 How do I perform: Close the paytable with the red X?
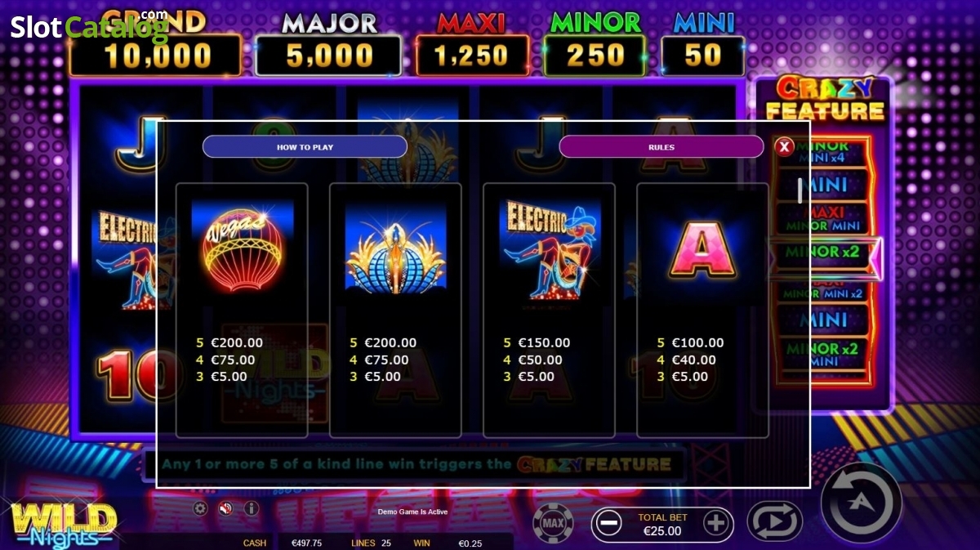784,147
